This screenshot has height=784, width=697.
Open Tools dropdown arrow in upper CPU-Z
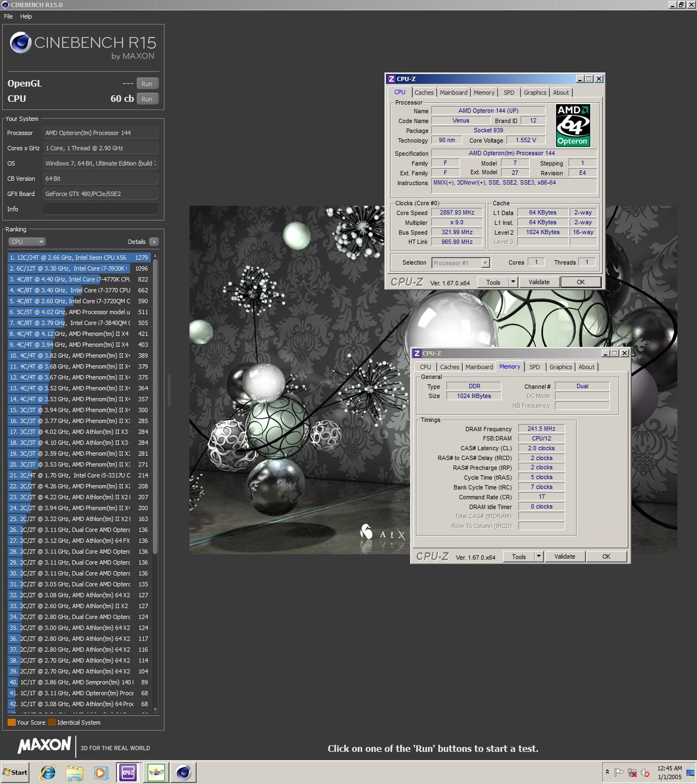tap(513, 282)
